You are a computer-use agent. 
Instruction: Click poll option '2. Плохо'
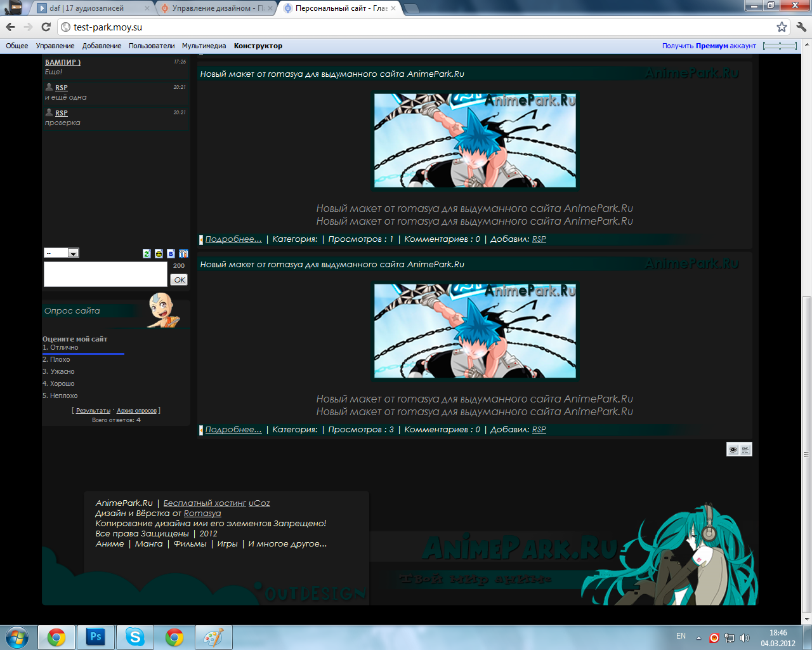(56, 359)
